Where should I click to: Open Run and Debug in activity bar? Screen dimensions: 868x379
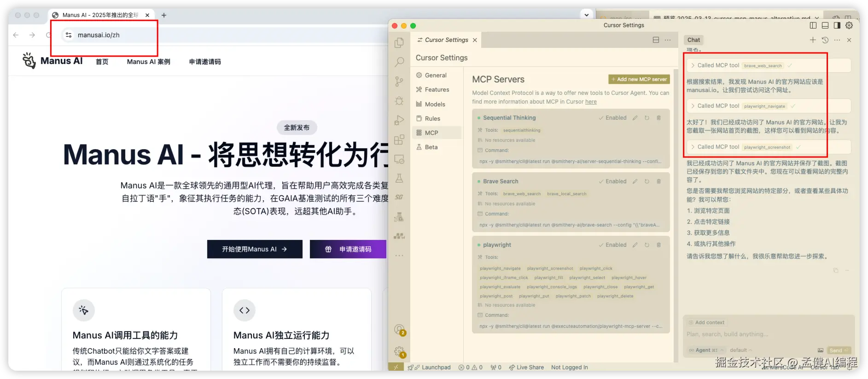[399, 120]
